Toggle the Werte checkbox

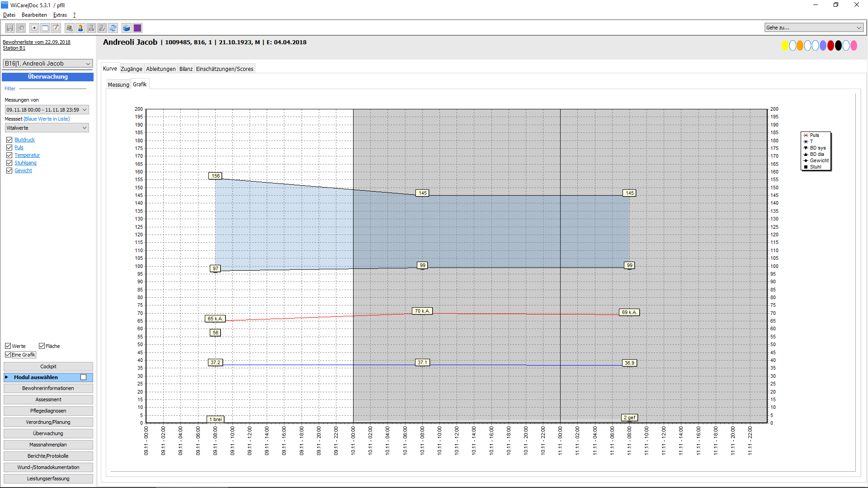tap(8, 346)
